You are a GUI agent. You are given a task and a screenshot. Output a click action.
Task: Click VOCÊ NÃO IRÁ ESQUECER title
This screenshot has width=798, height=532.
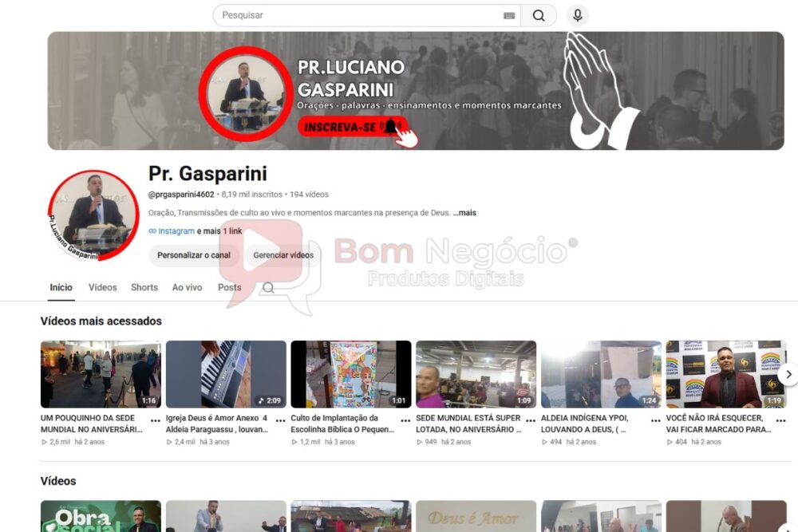pos(719,424)
